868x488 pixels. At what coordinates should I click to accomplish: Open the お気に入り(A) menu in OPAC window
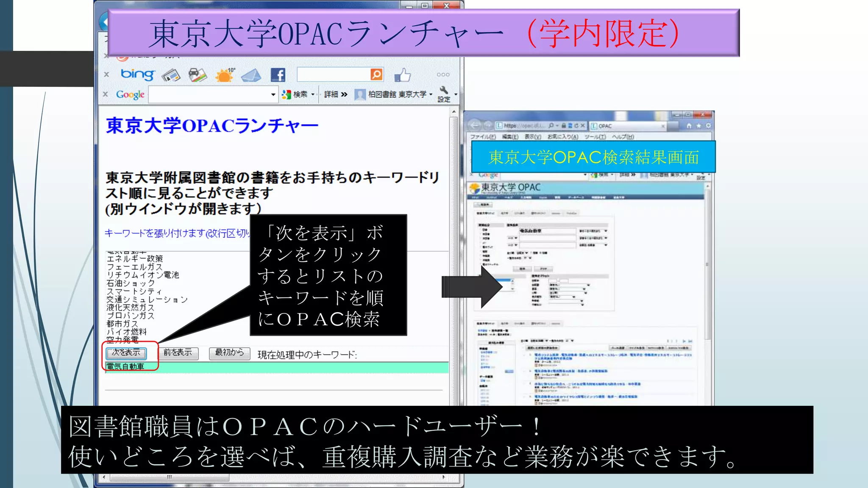tap(562, 137)
